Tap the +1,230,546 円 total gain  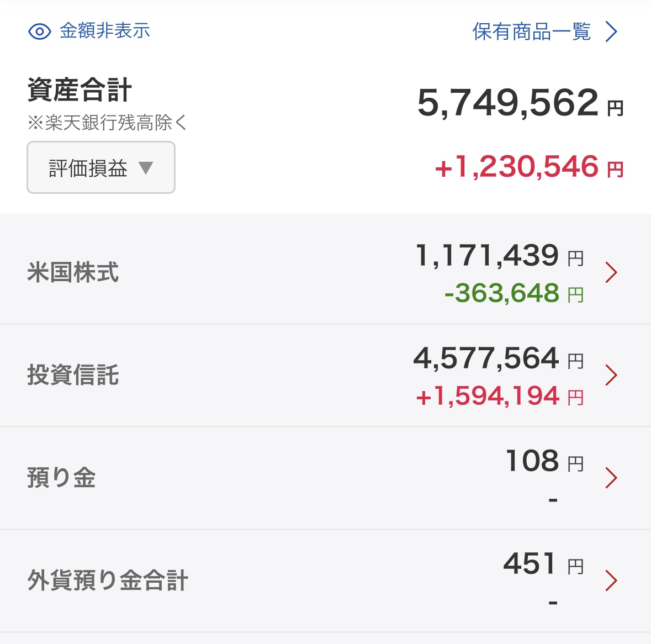click(529, 167)
